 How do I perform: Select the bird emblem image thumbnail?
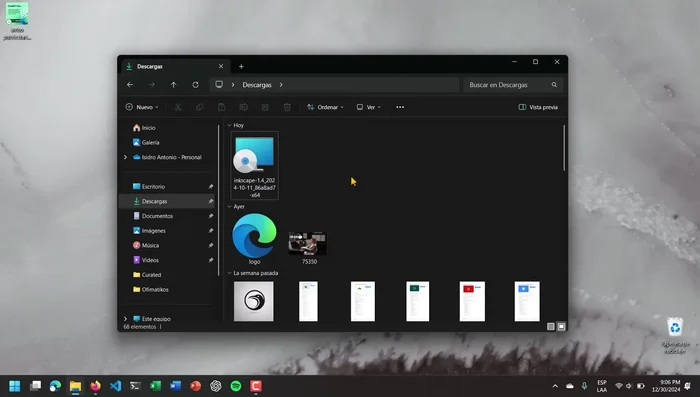(x=254, y=301)
